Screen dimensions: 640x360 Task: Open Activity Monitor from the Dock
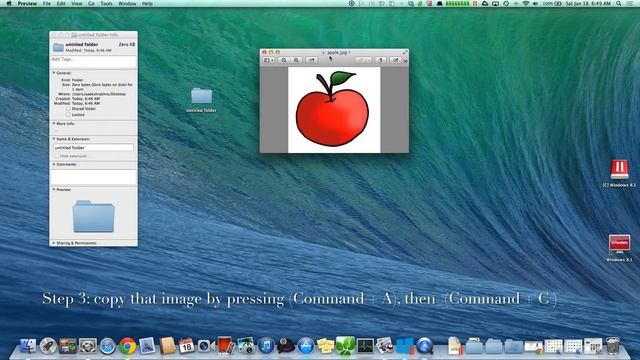pos(365,346)
